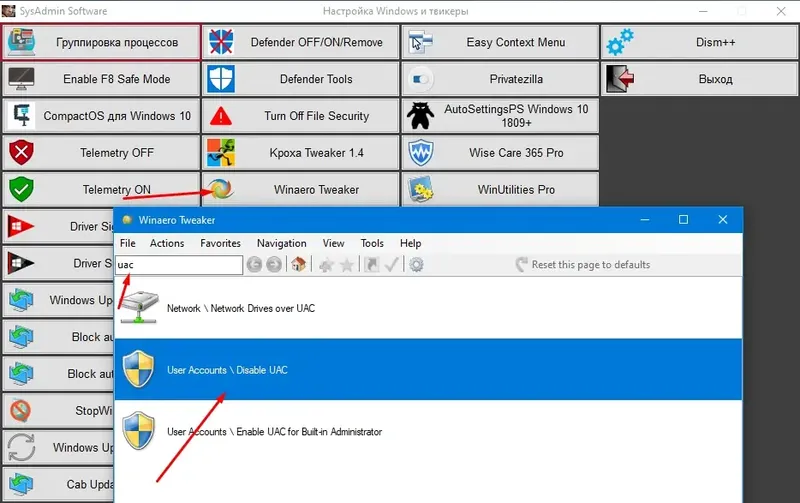The width and height of the screenshot is (800, 503).
Task: Open Defender OFF/ON/Remove
Action: pos(301,42)
